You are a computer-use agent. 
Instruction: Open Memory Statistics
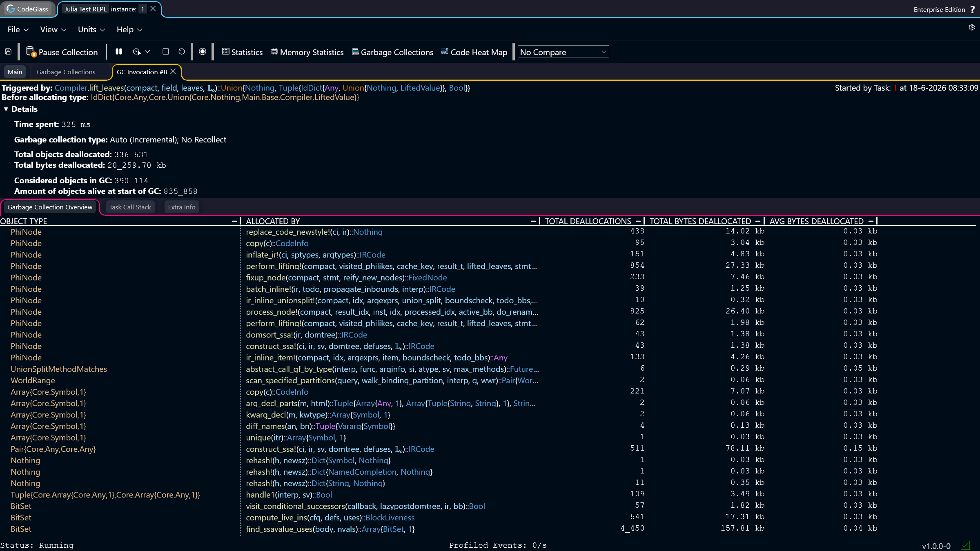(x=307, y=52)
